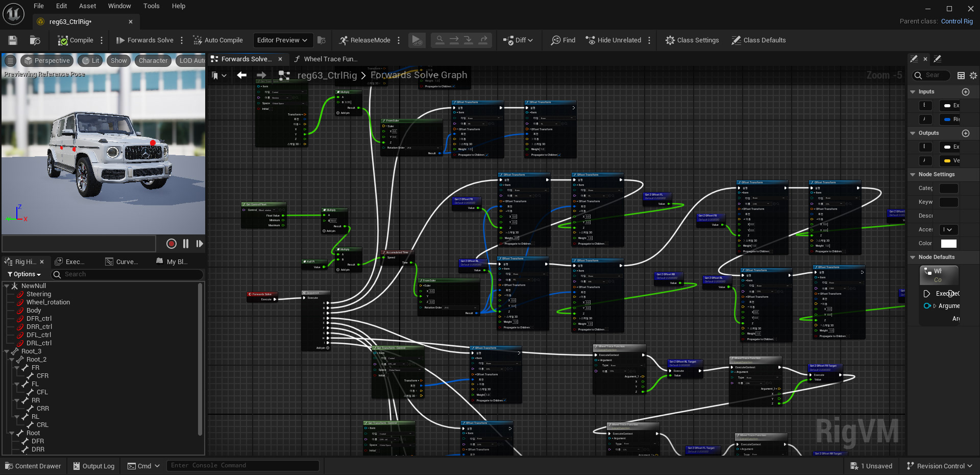Switch to Wheel Trace Function graph tab
This screenshot has width=980, height=475.
(326, 59)
